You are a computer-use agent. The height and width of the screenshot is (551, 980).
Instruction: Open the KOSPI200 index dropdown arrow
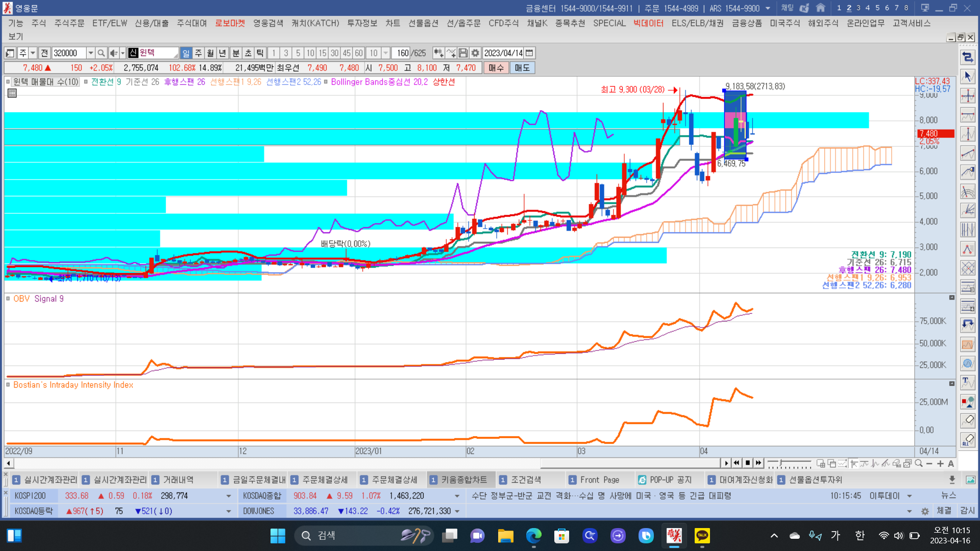(228, 496)
